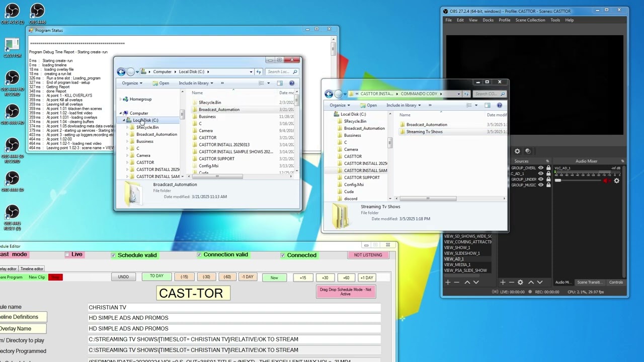Viewport: 644px width, 362px height.
Task: Select VIEW_MEDIA_1 scene in OBS scenes list
Action: 457,264
